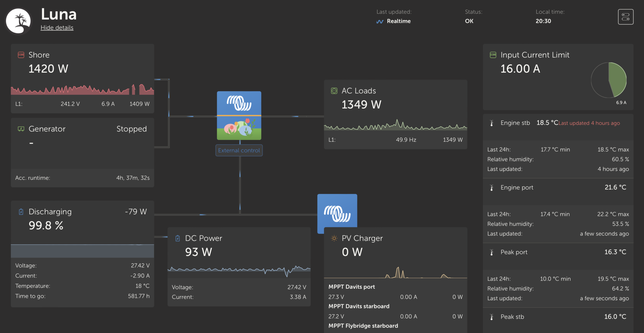Click the -79 W discharging value
This screenshot has width=644, height=333.
coord(136,212)
